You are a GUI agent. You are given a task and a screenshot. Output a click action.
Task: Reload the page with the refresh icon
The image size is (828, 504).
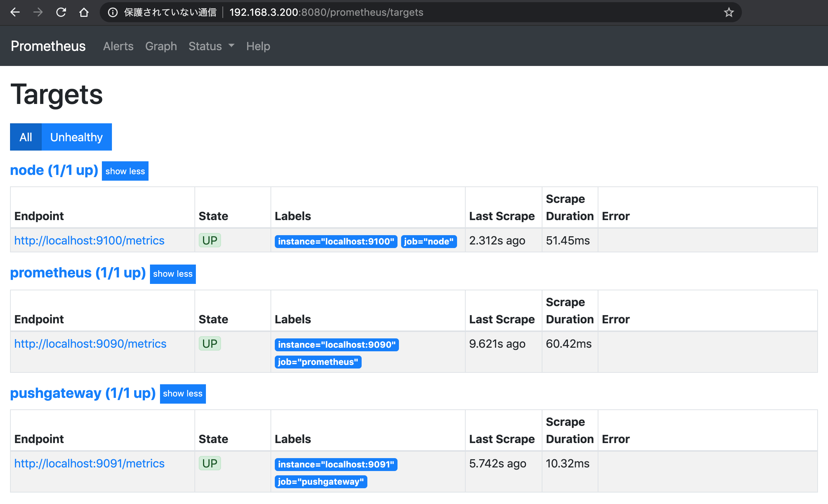coord(61,12)
